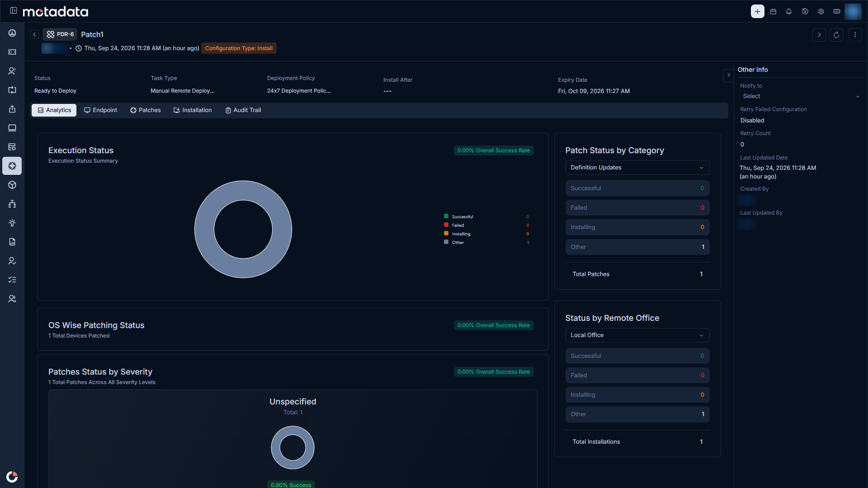Open the three-dot more options menu
868x488 pixels.
coord(855,35)
